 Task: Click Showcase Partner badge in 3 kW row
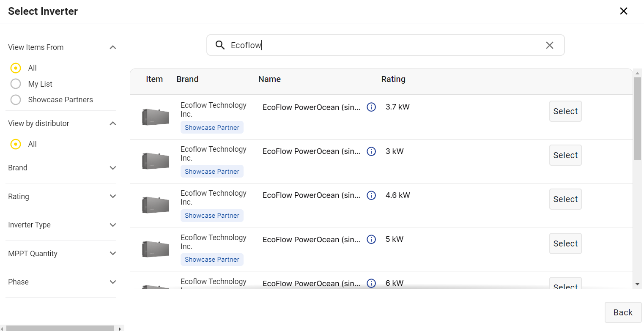pos(212,172)
